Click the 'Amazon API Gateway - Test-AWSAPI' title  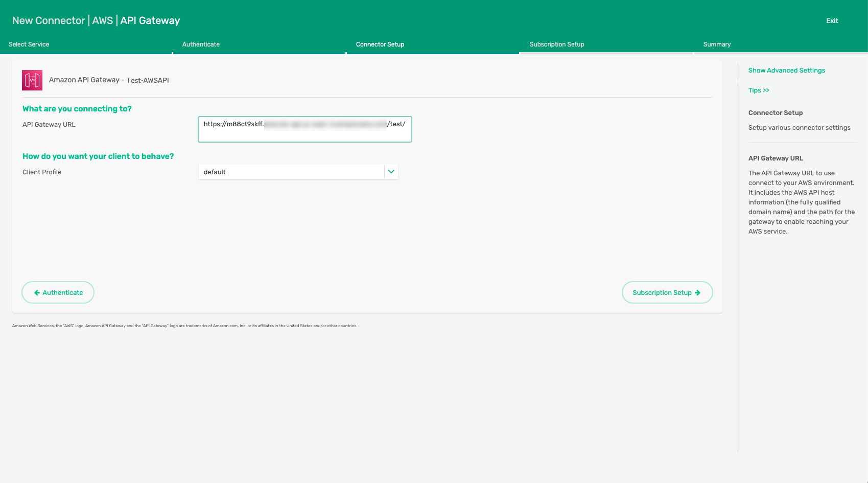109,80
